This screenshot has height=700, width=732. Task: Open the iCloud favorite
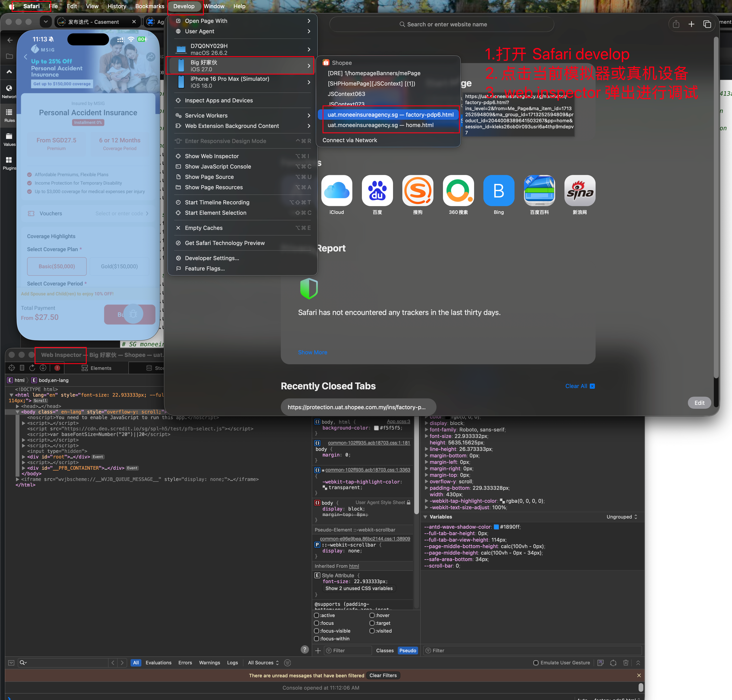[336, 190]
